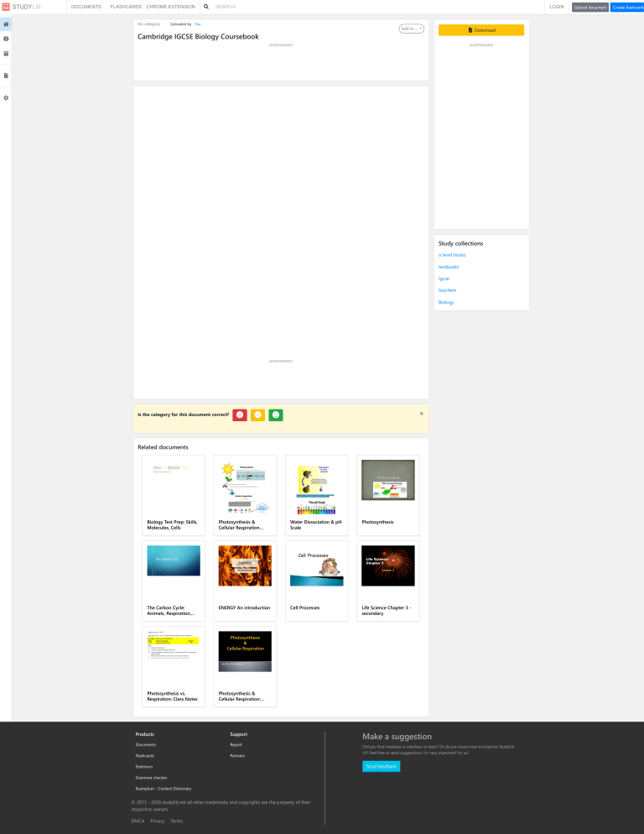Choose the green happy face rating
644x834 pixels.
click(x=276, y=414)
